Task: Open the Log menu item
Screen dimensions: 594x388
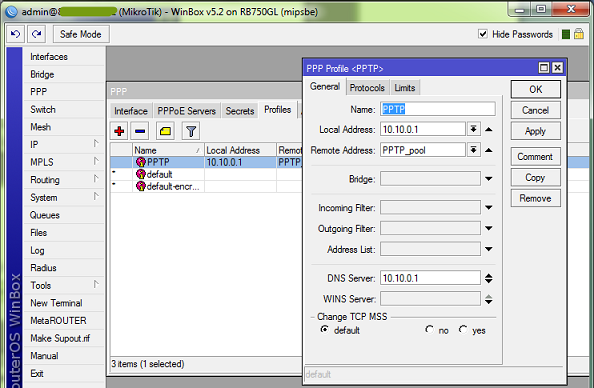Action: tap(64, 250)
